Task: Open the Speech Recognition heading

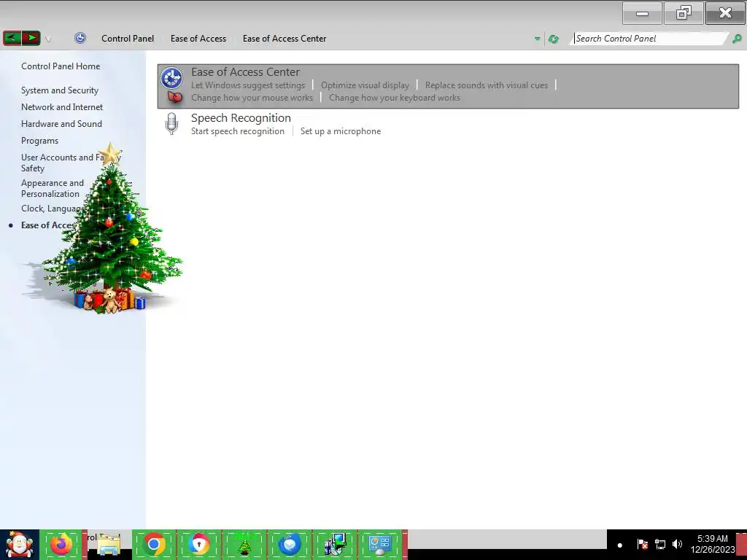Action: (x=241, y=118)
